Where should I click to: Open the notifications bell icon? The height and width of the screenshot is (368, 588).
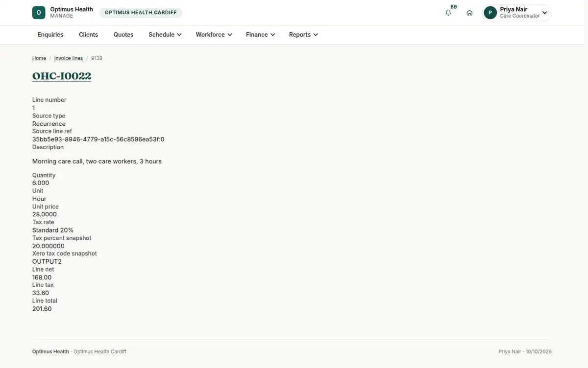point(448,13)
